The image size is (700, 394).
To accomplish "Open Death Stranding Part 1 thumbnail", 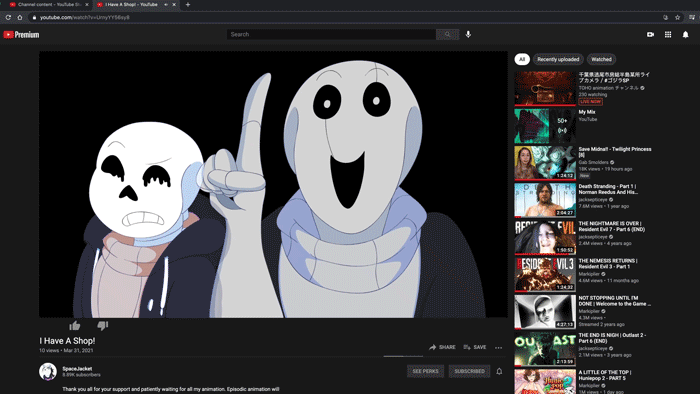I will pyautogui.click(x=545, y=200).
